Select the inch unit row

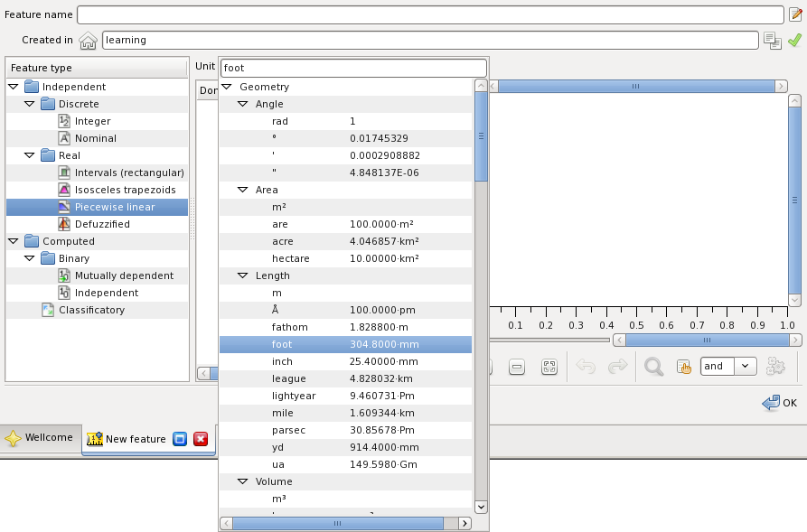click(x=345, y=361)
